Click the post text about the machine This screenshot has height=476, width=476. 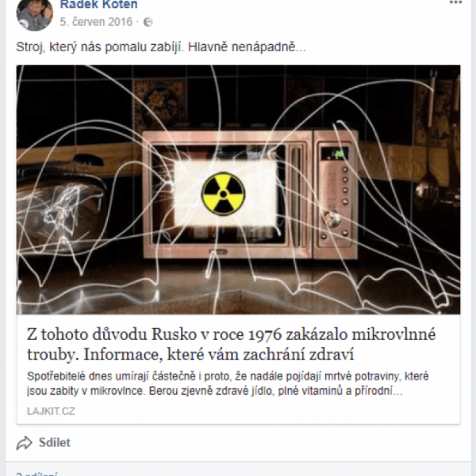click(161, 47)
